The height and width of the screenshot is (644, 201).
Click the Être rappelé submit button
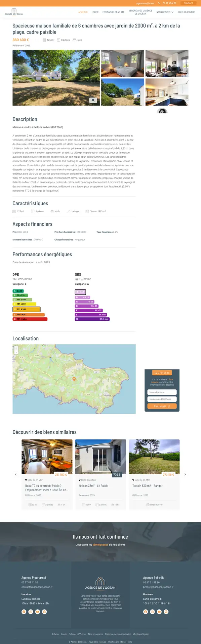click(162, 406)
